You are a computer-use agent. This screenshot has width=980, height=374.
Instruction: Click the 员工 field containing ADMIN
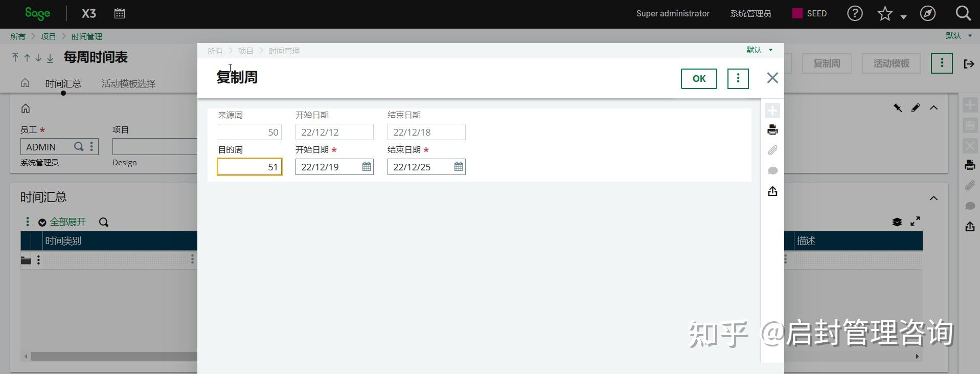59,147
